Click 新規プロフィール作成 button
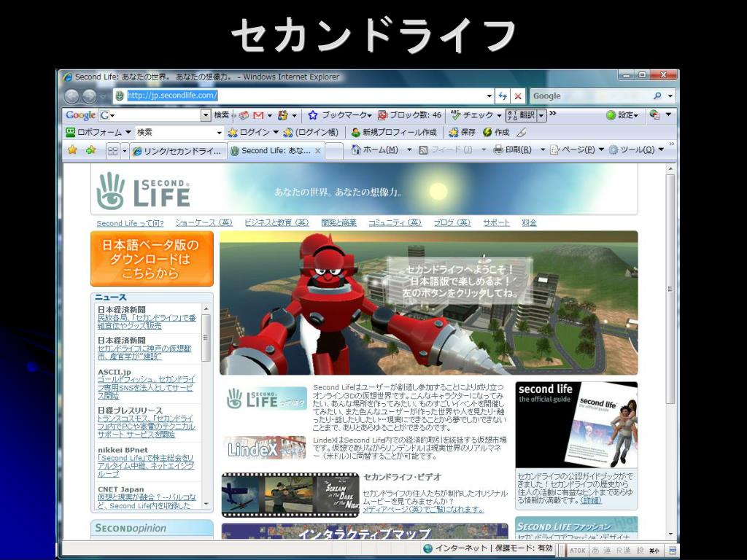The width and height of the screenshot is (747, 560). tap(394, 132)
